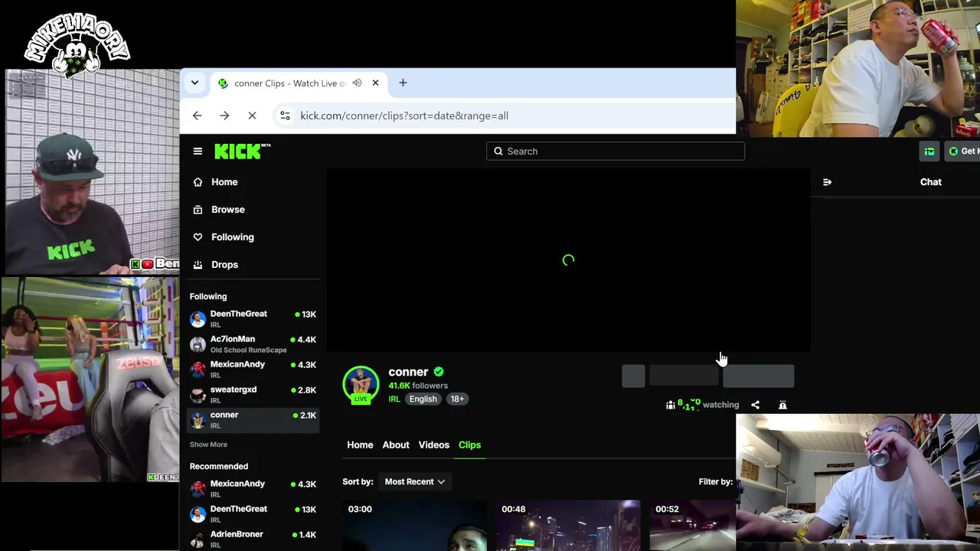Play the 00:48 clip thumbnail
Screen dimensions: 980x551
(567, 526)
